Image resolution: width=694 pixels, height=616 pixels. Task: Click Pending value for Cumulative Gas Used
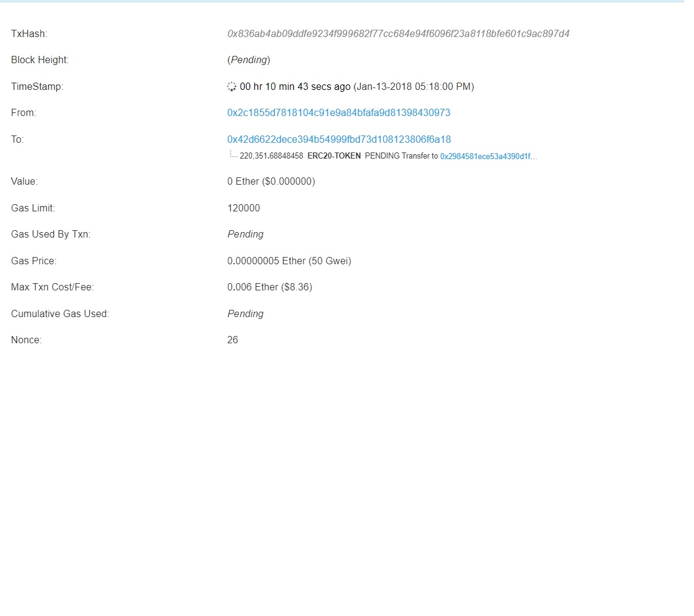pos(246,314)
